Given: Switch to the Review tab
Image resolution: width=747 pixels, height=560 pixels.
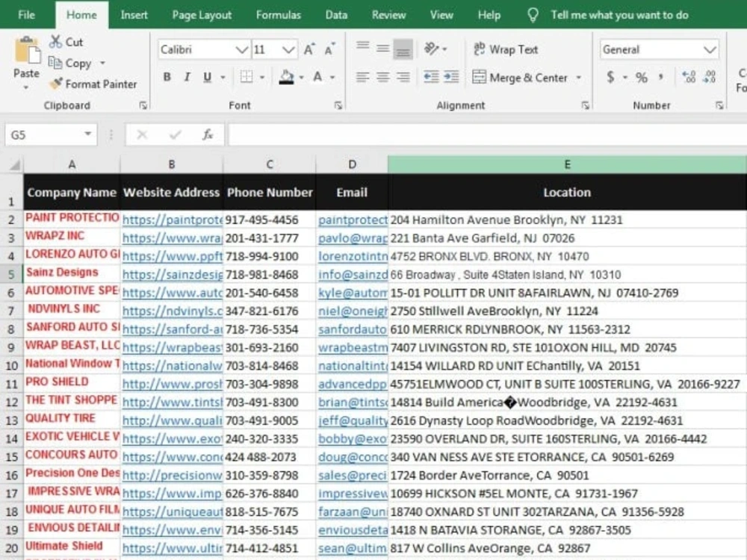Looking at the screenshot, I should click(388, 15).
